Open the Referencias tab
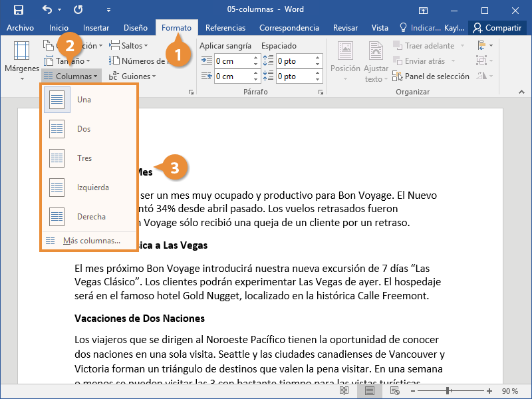532x399 pixels. click(x=225, y=28)
